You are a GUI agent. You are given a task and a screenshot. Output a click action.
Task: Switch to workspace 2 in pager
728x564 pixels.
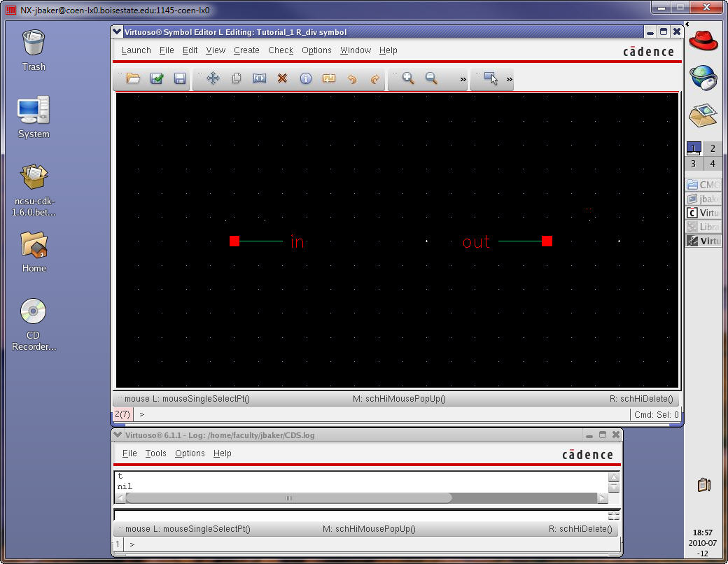pyautogui.click(x=713, y=148)
